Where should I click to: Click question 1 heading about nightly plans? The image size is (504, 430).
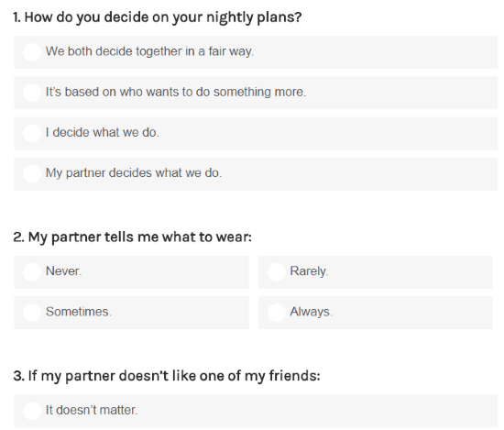point(158,17)
